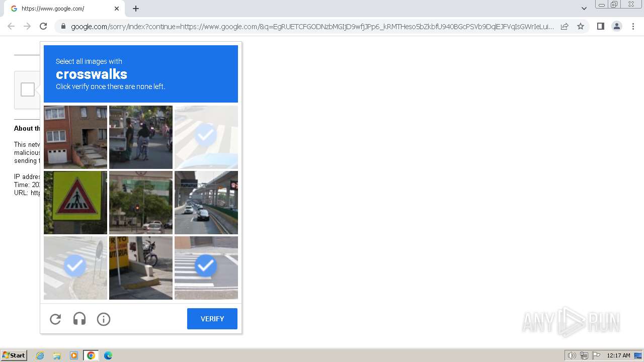Minimize the Chrome window
The image size is (644, 362).
pyautogui.click(x=601, y=4)
